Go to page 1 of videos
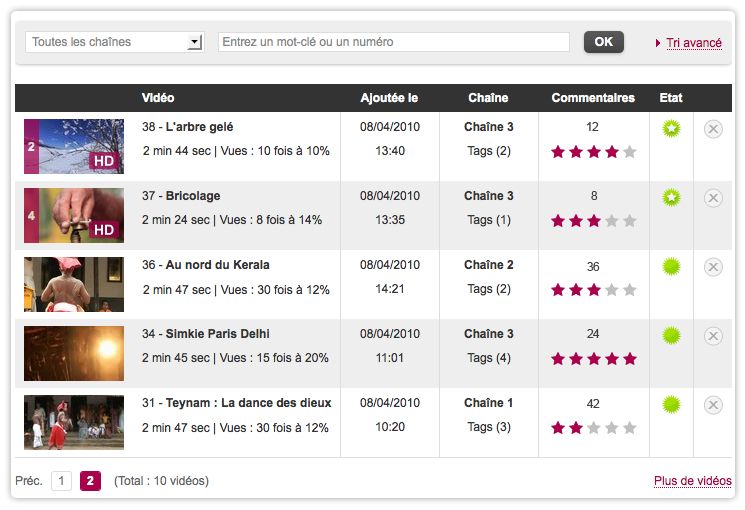This screenshot has height=510, width=745. tap(61, 481)
